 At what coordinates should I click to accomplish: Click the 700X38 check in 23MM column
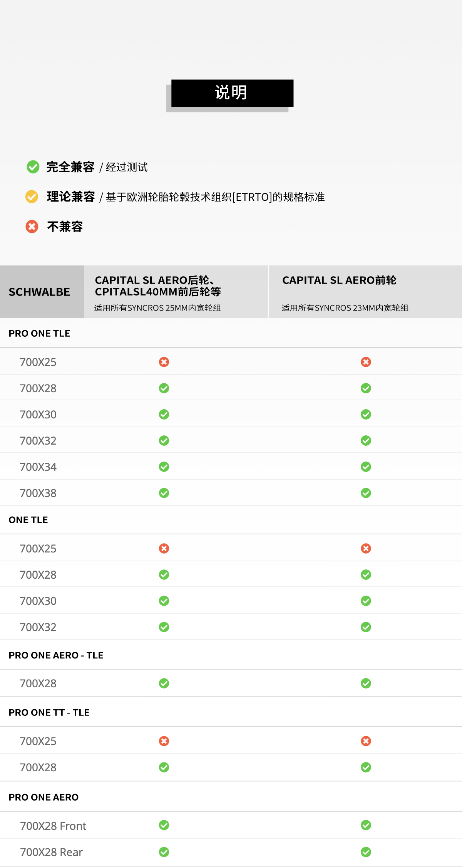[x=366, y=493]
